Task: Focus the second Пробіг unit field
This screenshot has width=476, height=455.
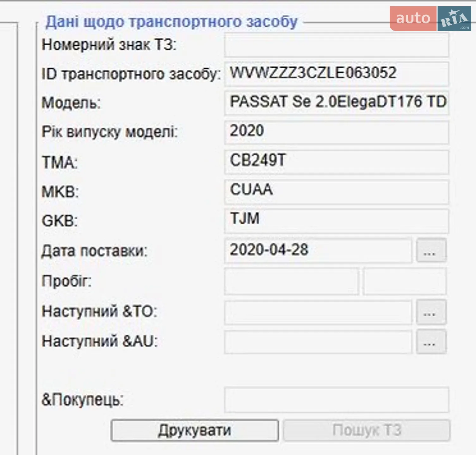Action: coord(405,281)
